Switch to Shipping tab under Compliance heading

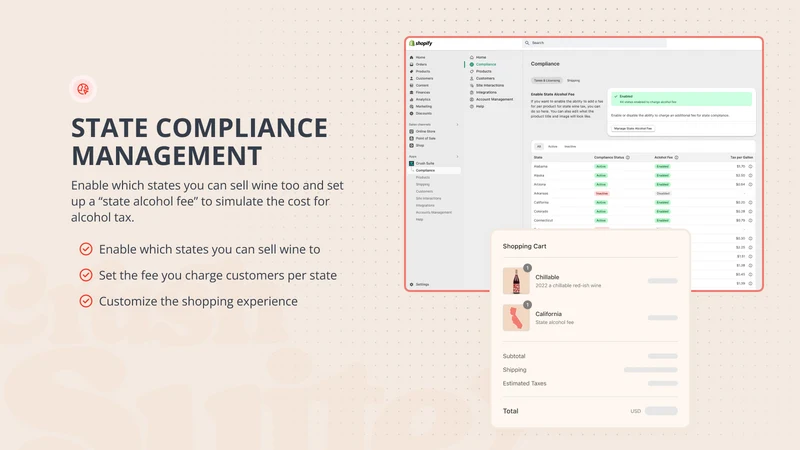[573, 81]
